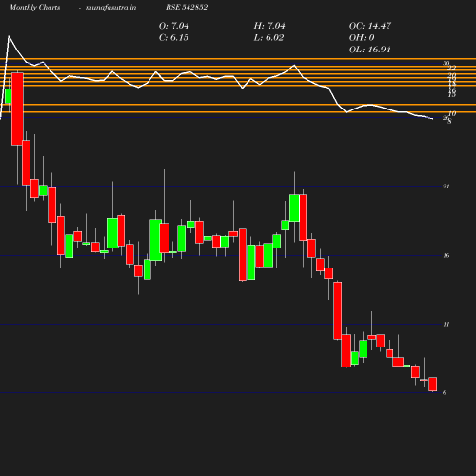The height and width of the screenshot is (476, 476).
Task: Click the peak of the white indicator line
Action: (9, 36)
